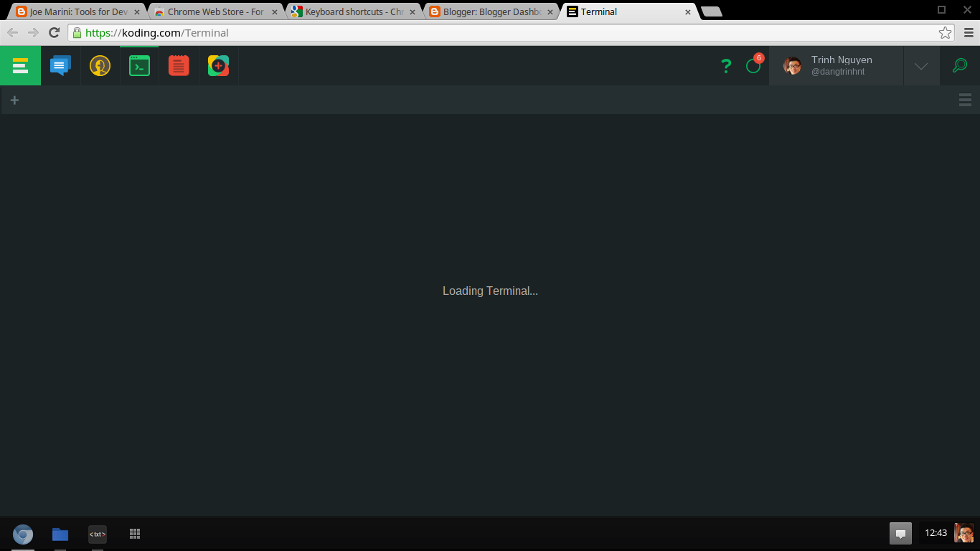This screenshot has height=551, width=980.
Task: Open notifications with red badge 6
Action: (x=753, y=65)
